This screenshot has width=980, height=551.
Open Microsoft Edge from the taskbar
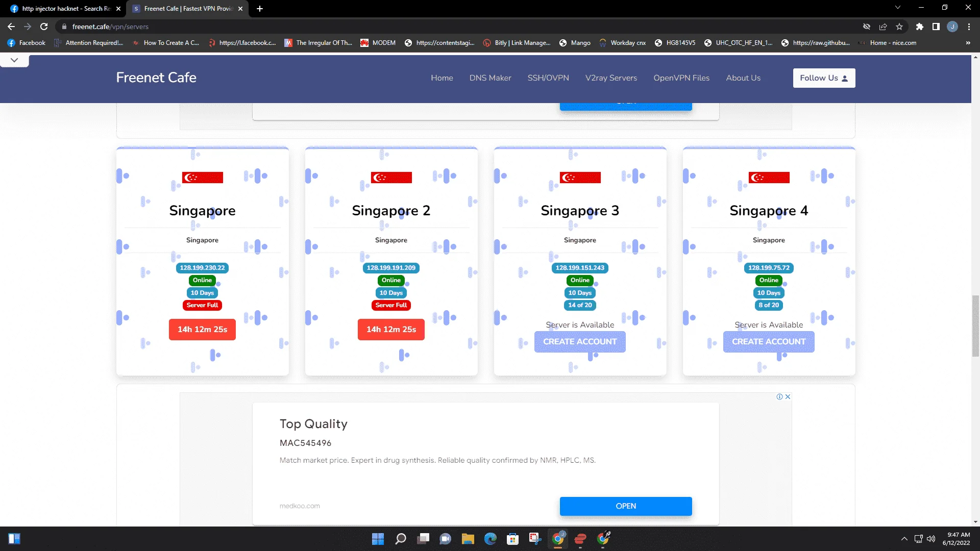click(491, 539)
